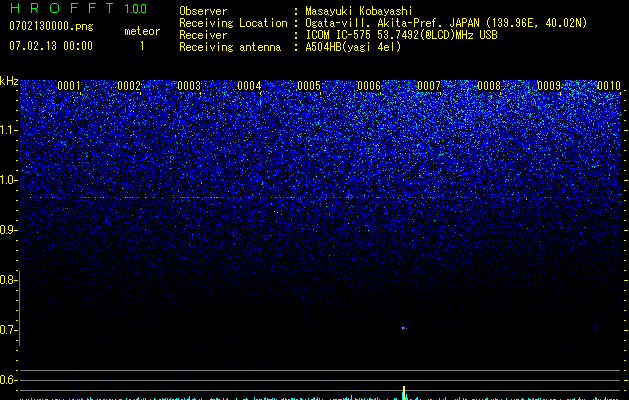The image size is (629, 400).
Task: Click the yellow signal peak in bottom graph
Action: [x=404, y=393]
